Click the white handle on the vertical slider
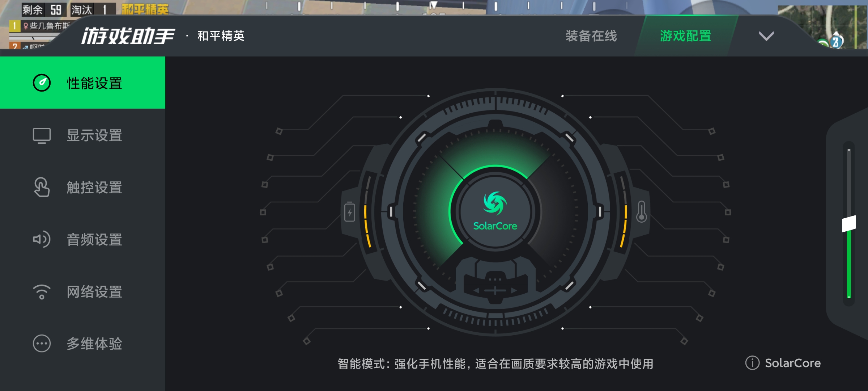 pyautogui.click(x=849, y=224)
